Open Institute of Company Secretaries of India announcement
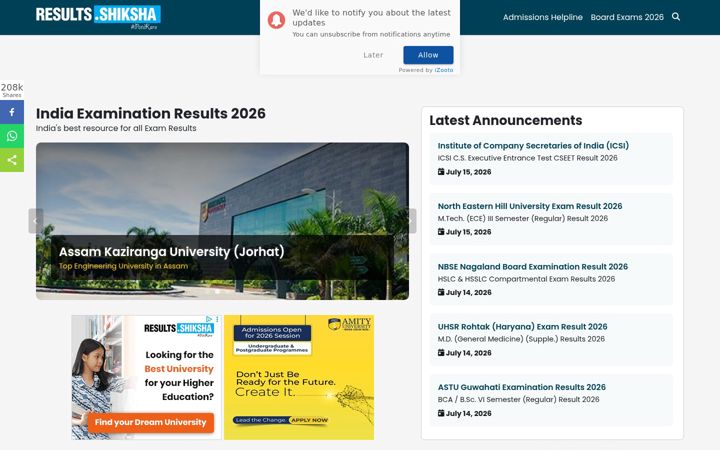Screen dimensions: 720x450 [x=533, y=146]
